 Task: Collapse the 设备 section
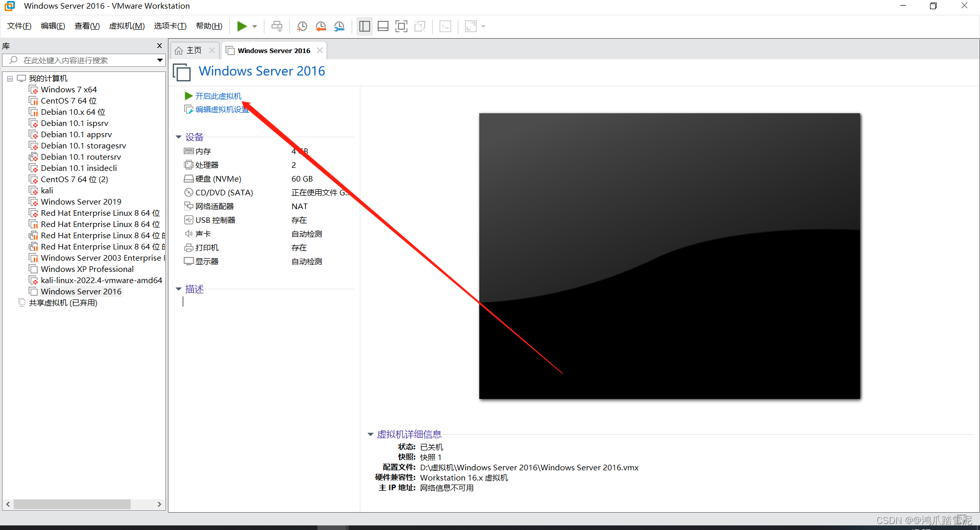coord(179,137)
